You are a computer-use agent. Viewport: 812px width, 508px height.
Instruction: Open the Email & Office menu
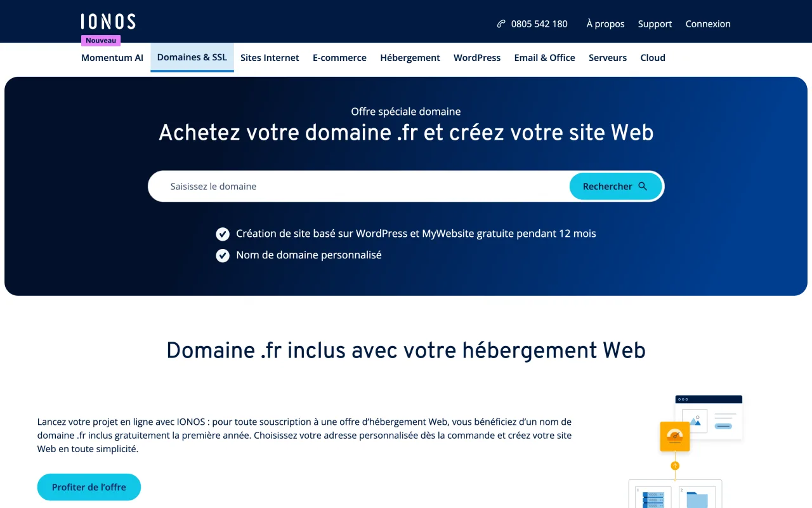click(544, 58)
